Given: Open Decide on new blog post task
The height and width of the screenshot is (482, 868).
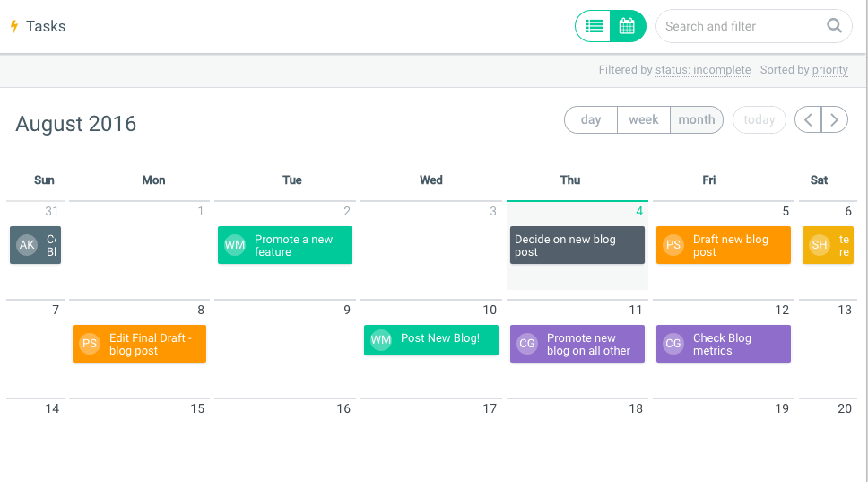Looking at the screenshot, I should point(576,245).
